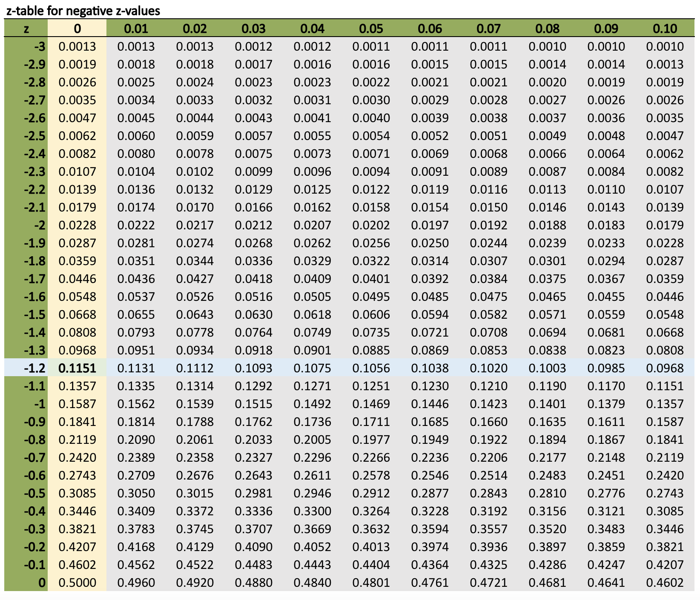This screenshot has height=600, width=700.
Task: Select the 0.03 column header
Action: coord(253,29)
